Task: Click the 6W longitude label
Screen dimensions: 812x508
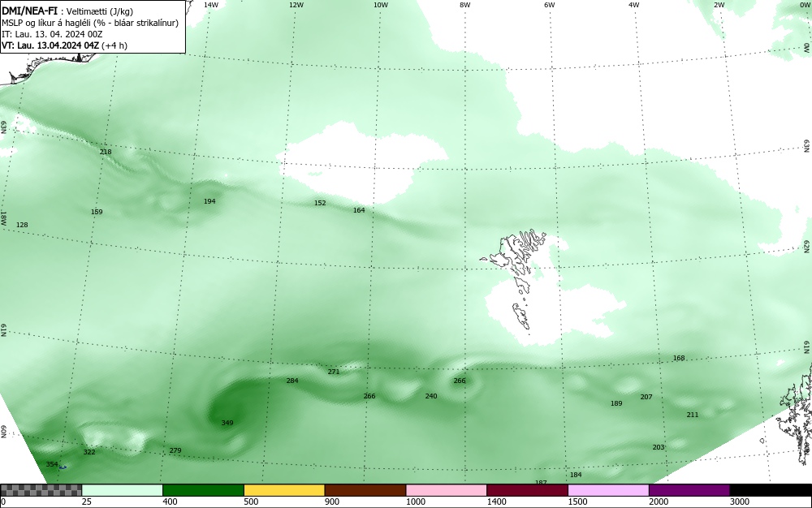Action: (x=550, y=5)
